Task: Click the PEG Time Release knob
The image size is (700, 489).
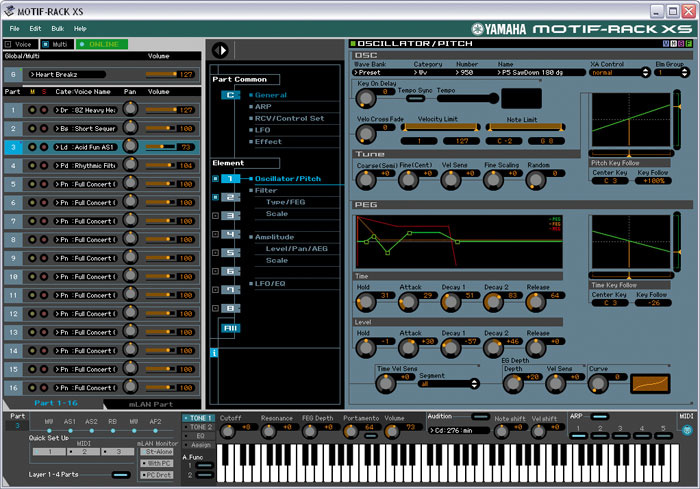Action: click(x=535, y=302)
